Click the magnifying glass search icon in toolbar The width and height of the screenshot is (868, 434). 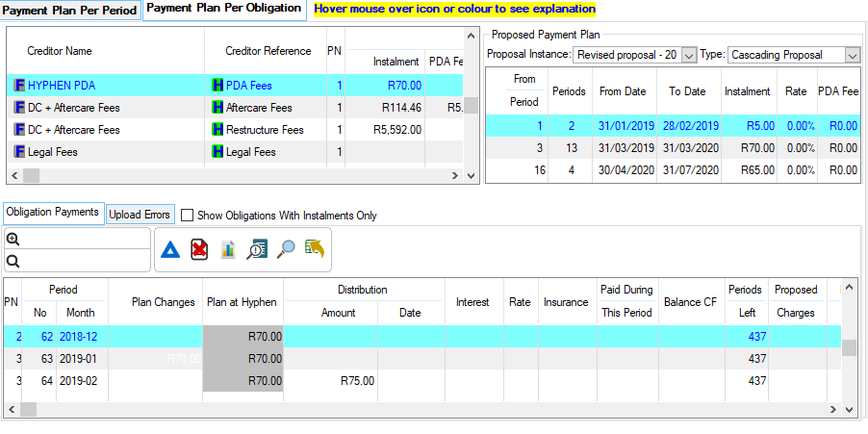tap(286, 250)
